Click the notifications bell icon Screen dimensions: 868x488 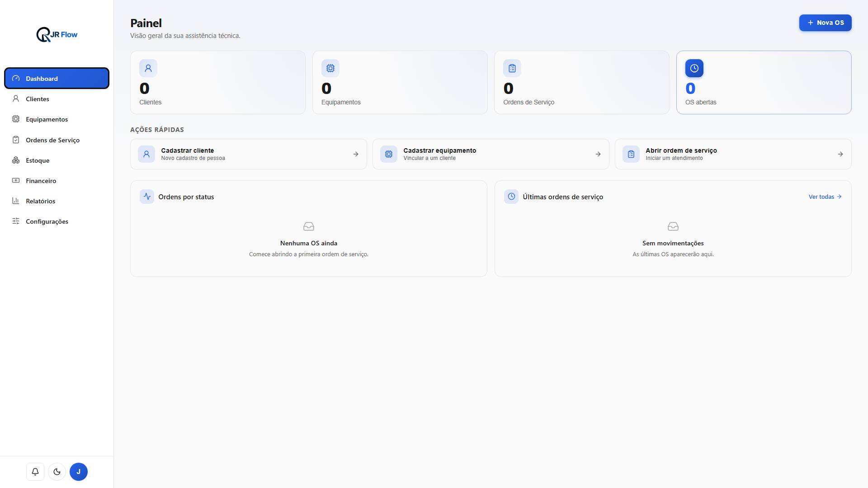(35, 472)
